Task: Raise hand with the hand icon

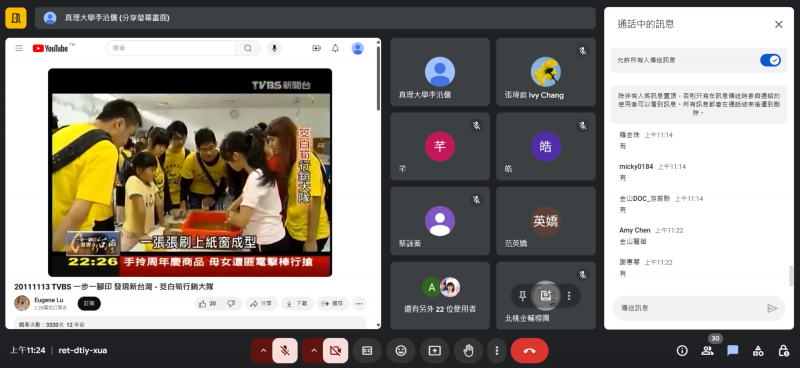Action: point(468,351)
